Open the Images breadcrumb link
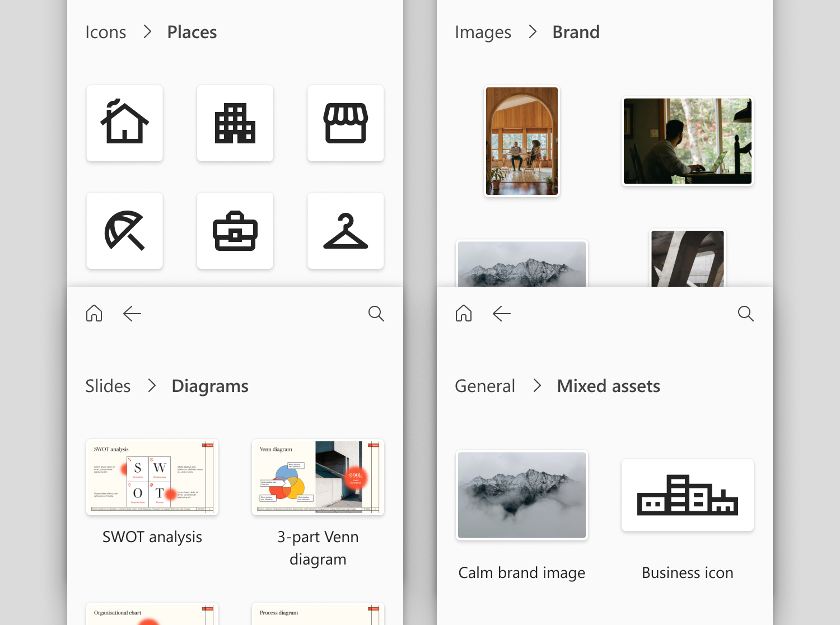Viewport: 840px width, 625px height. (483, 32)
